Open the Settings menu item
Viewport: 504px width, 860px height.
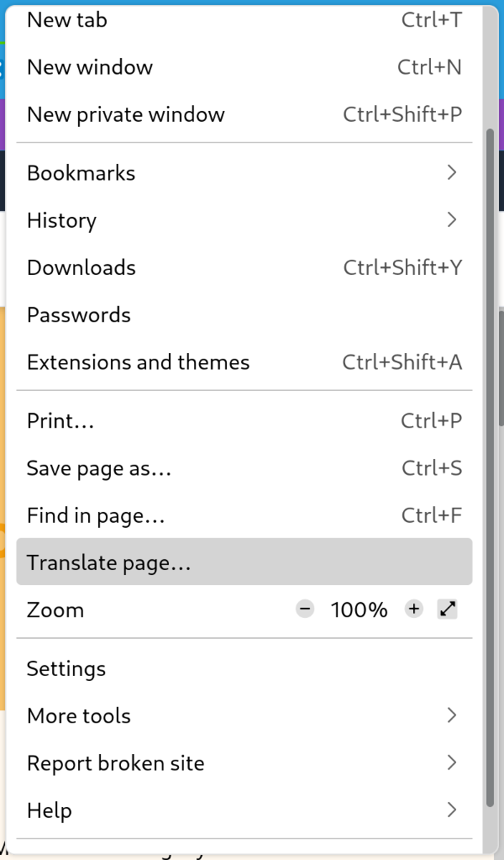click(x=66, y=668)
